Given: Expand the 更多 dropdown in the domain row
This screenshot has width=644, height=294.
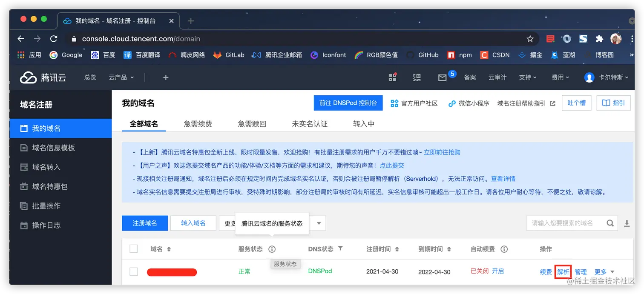Looking at the screenshot, I should pos(604,272).
